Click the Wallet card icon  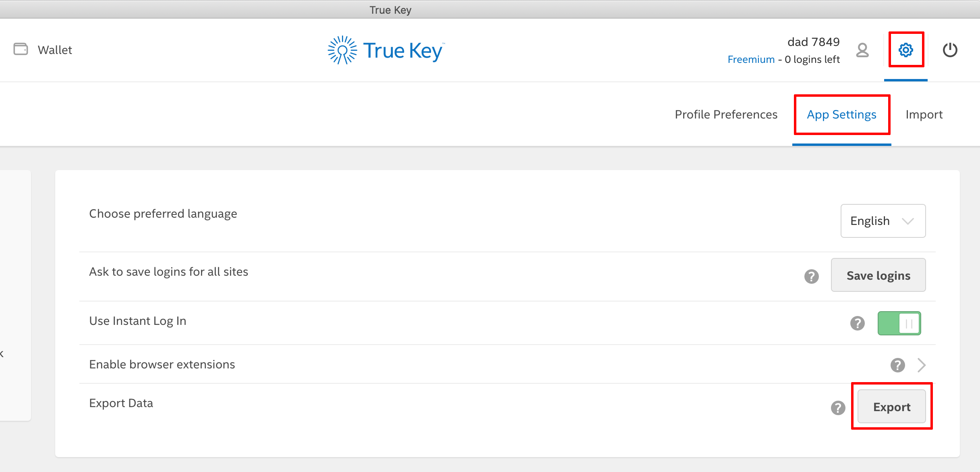(21, 49)
